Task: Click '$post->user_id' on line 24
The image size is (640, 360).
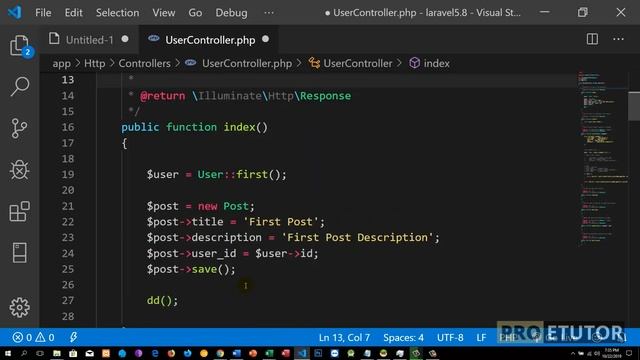Action: [x=191, y=253]
